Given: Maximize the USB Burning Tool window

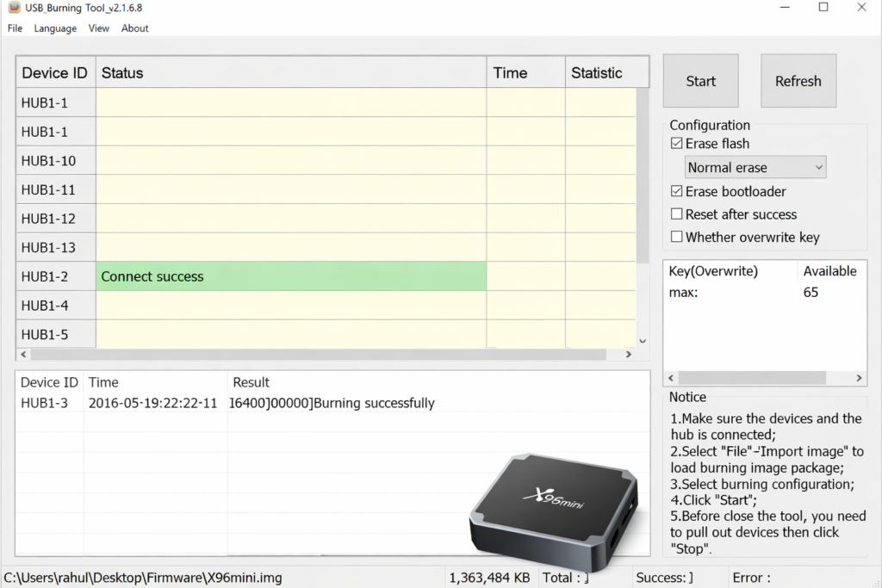Looking at the screenshot, I should pos(823,8).
